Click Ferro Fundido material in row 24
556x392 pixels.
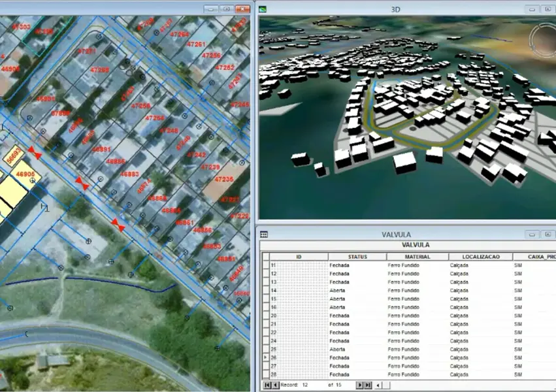click(x=404, y=341)
